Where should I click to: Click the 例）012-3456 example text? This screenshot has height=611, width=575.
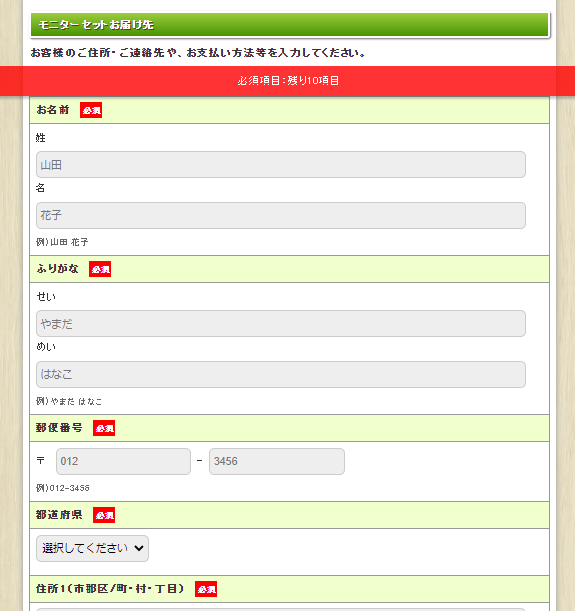pos(63,488)
